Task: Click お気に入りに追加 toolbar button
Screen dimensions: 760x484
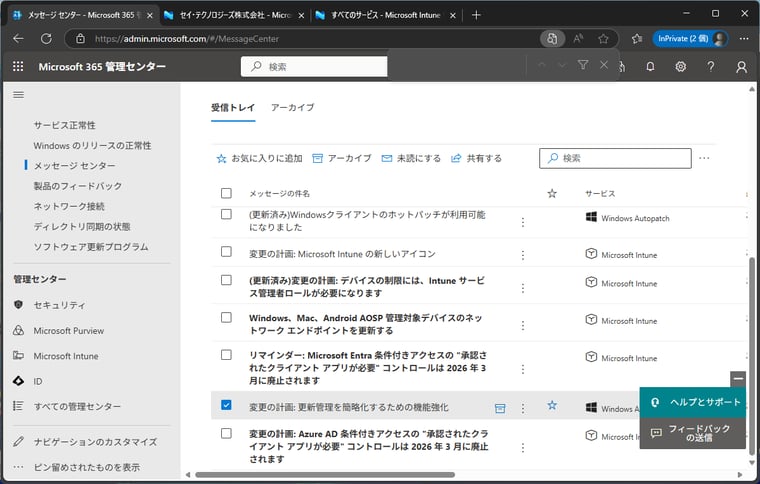Action: 259,158
